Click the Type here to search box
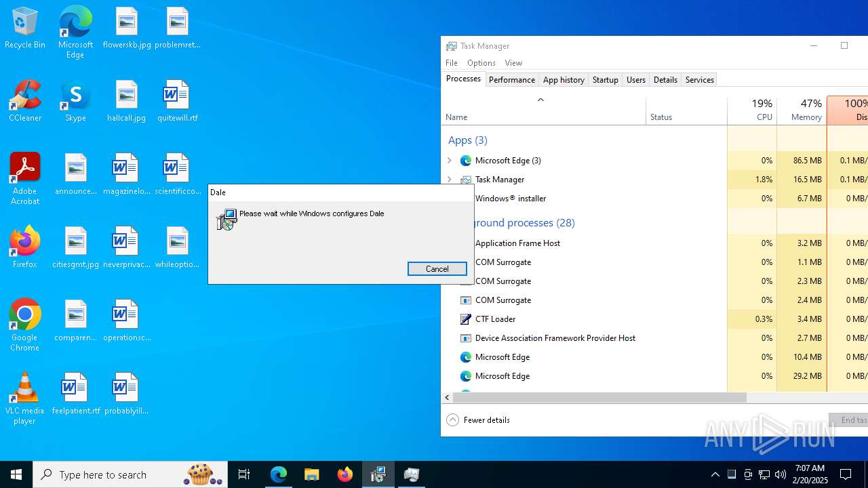868x488 pixels. [130, 474]
